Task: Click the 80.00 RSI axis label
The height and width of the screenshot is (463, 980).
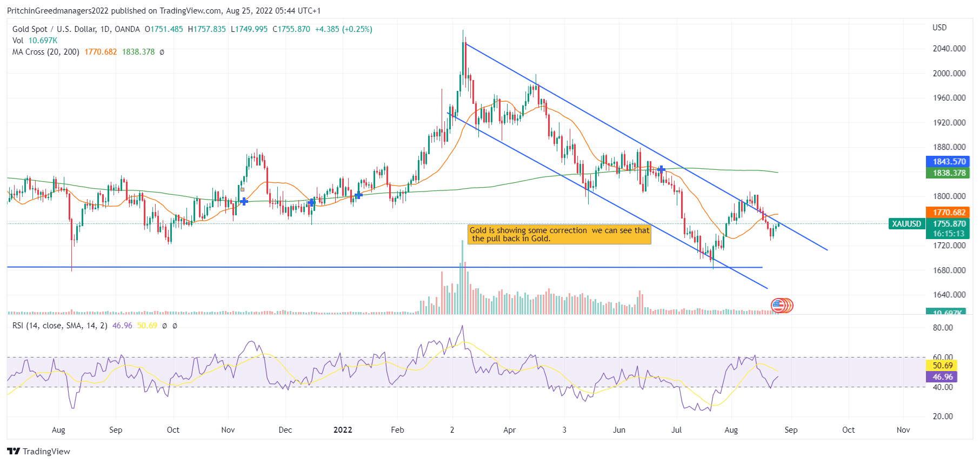Action: (x=943, y=328)
